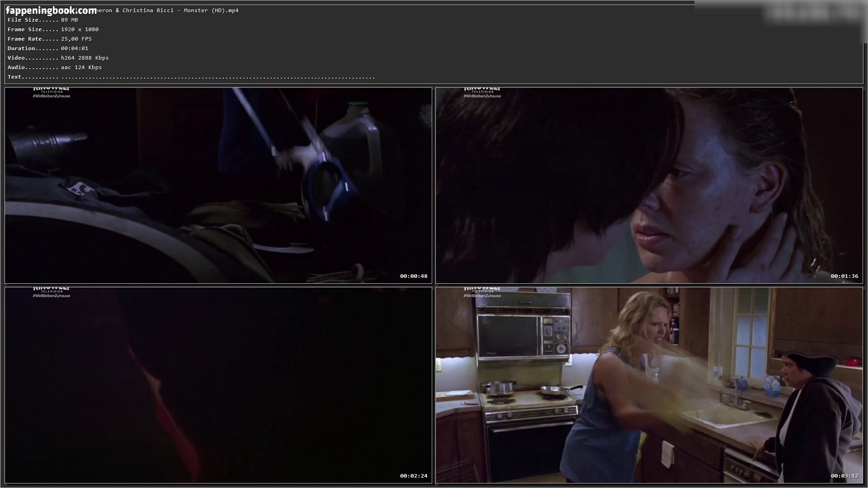Click the File Size 89 MB line
Viewport: 868px width, 488px height.
(43, 20)
